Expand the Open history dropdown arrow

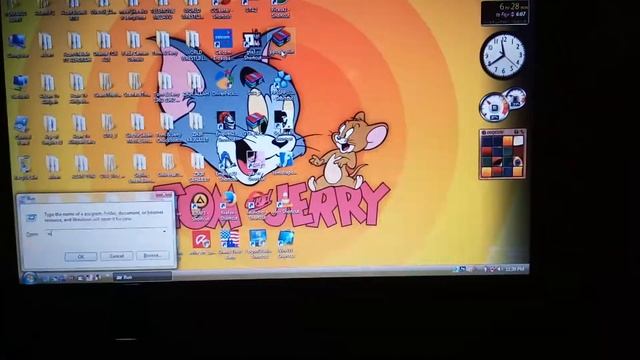[164, 232]
